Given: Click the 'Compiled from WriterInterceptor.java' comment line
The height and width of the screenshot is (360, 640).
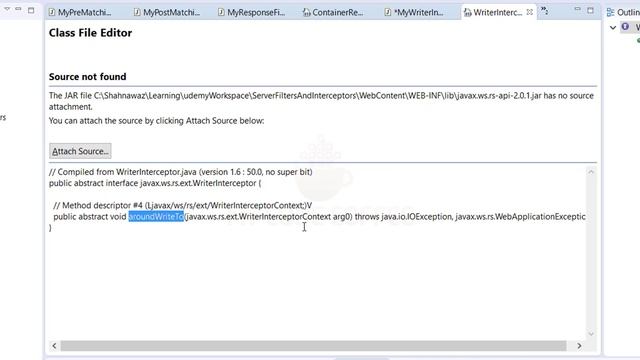Looking at the screenshot, I should click(180, 172).
